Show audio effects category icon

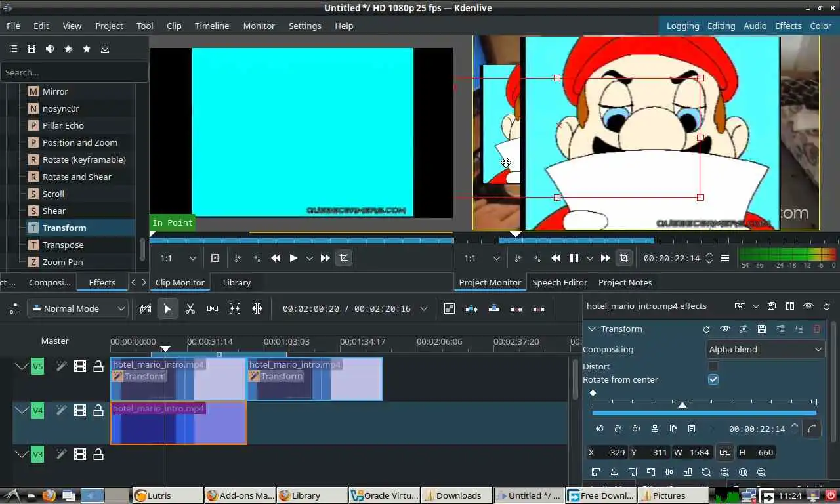[x=50, y=49]
